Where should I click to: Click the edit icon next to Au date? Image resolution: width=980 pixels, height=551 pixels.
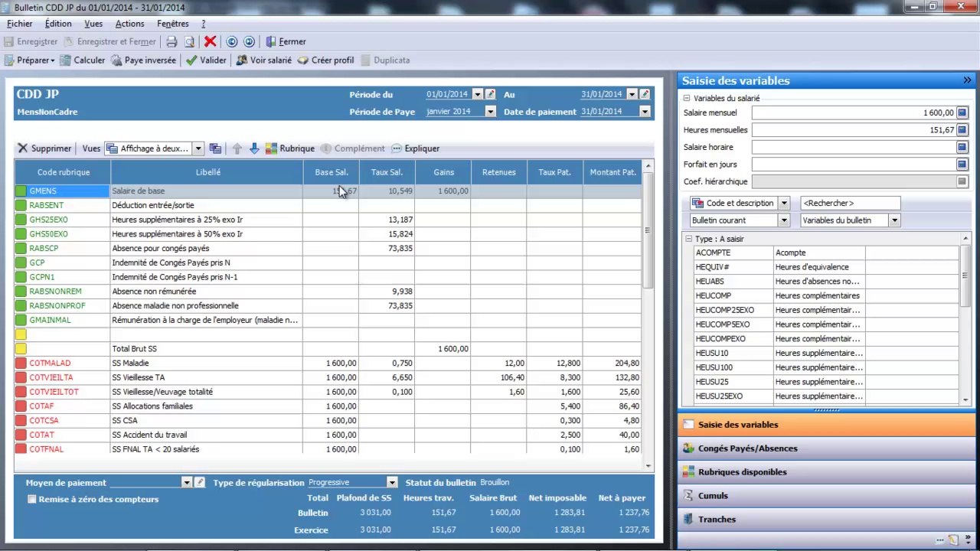(645, 94)
